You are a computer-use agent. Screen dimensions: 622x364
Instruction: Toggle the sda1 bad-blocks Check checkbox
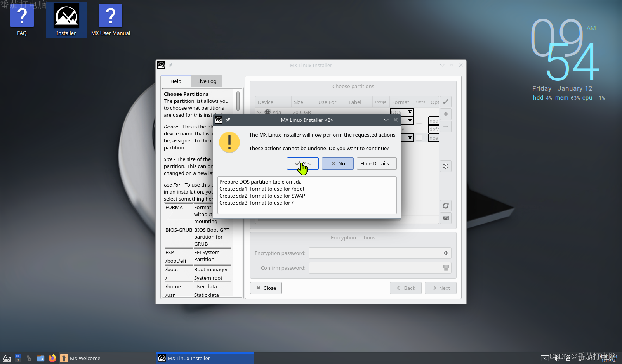coord(419,121)
